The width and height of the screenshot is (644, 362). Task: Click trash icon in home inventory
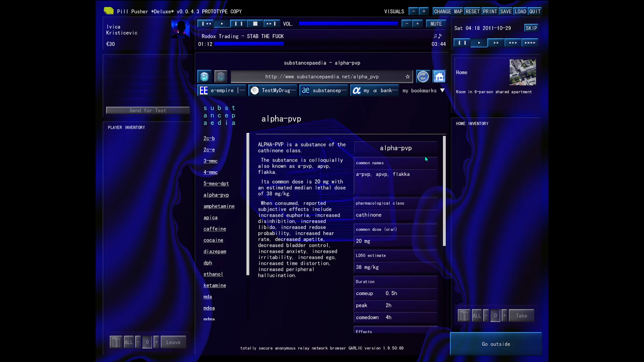tap(464, 316)
